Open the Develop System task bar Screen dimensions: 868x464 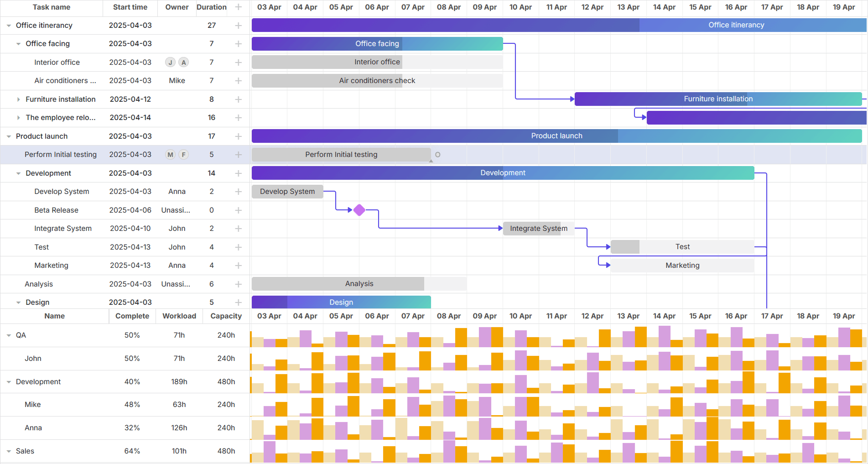click(287, 192)
